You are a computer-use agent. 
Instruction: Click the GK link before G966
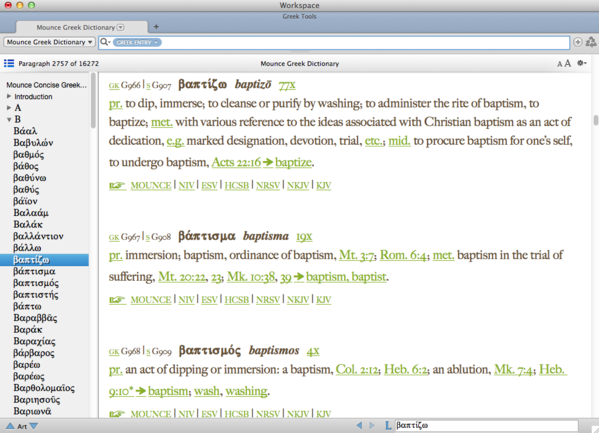click(x=114, y=85)
